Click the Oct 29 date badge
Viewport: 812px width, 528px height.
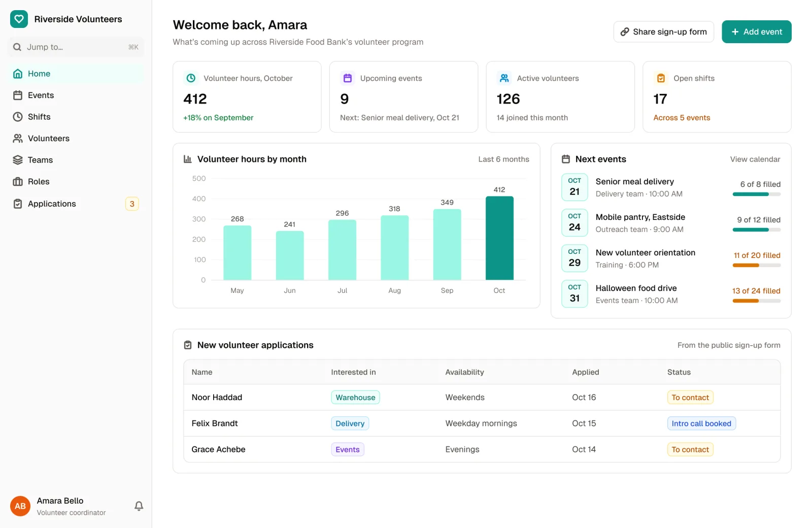coord(574,258)
